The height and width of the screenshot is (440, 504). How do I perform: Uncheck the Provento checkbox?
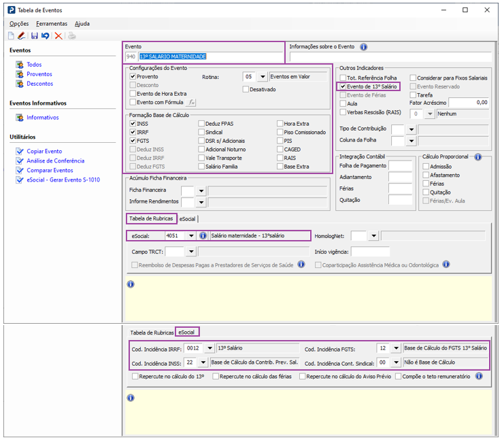coord(133,76)
